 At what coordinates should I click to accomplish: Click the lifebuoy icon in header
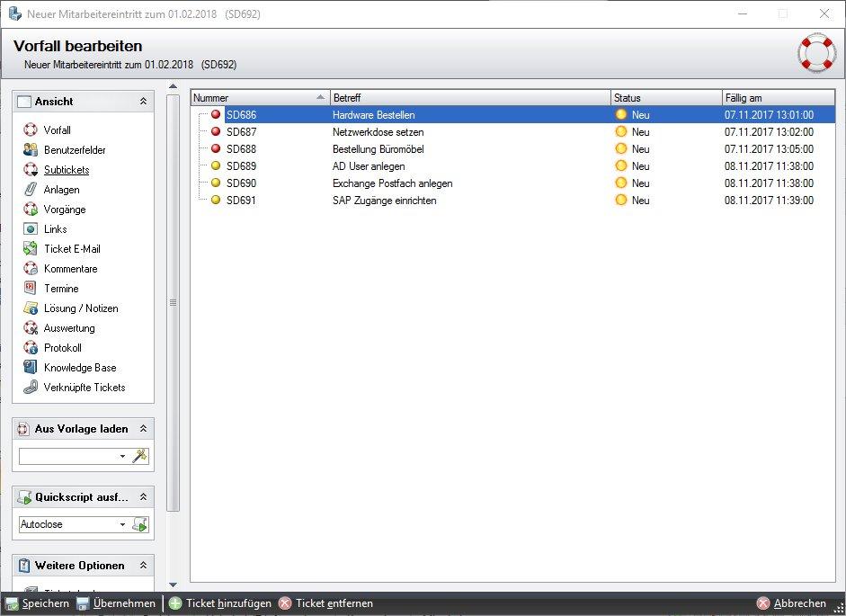817,53
